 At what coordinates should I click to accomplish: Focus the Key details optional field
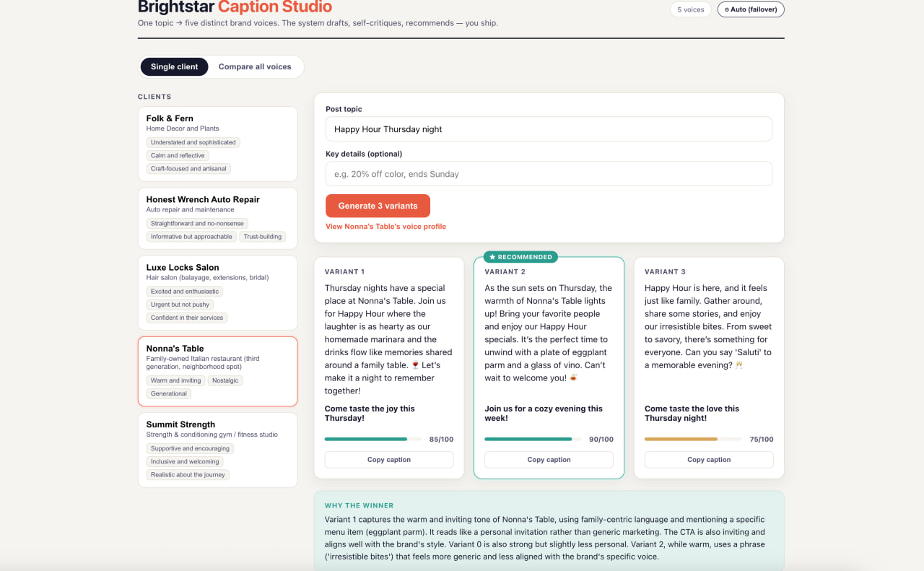point(549,174)
